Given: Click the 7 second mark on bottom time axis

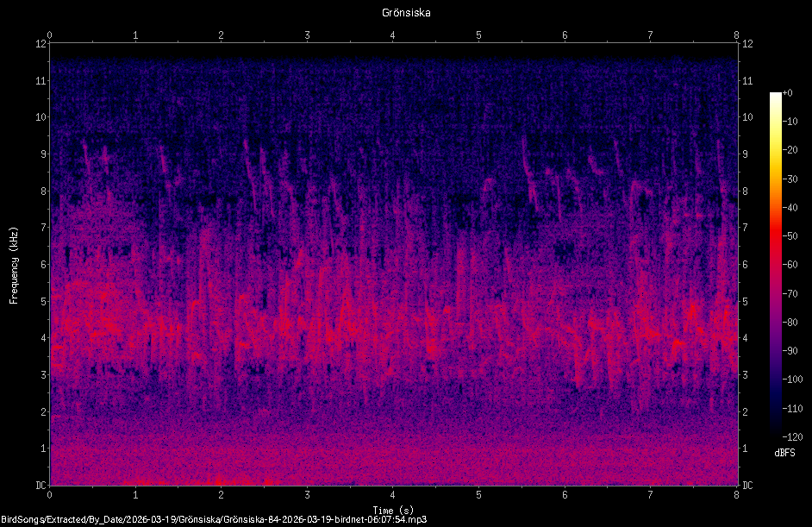Looking at the screenshot, I should click(651, 495).
